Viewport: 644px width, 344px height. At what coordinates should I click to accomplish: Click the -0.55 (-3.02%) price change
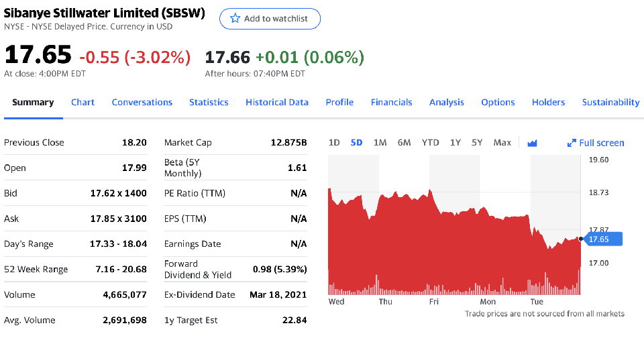point(135,58)
